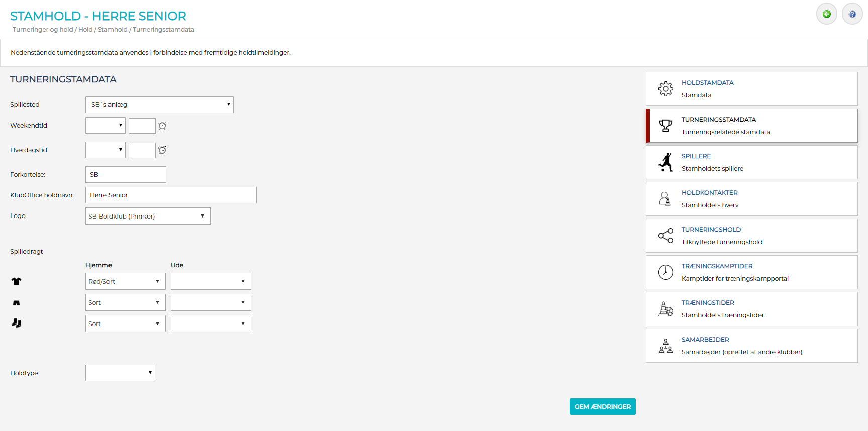Screen dimensions: 868x431
Task: Click the Stamhold breadcrumb link
Action: (113, 30)
